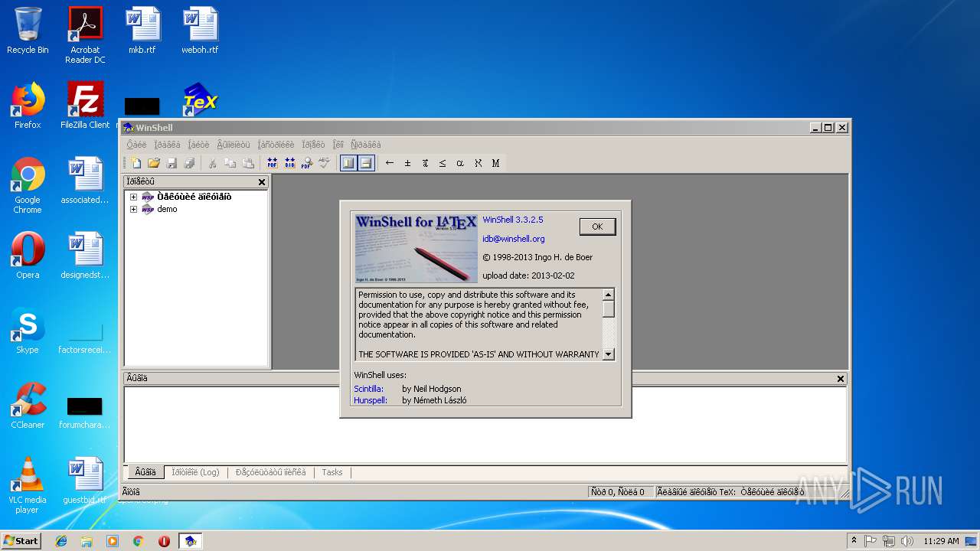Screen dimensions: 980x551
Task: Switch to the (Log) output tab
Action: pos(195,472)
